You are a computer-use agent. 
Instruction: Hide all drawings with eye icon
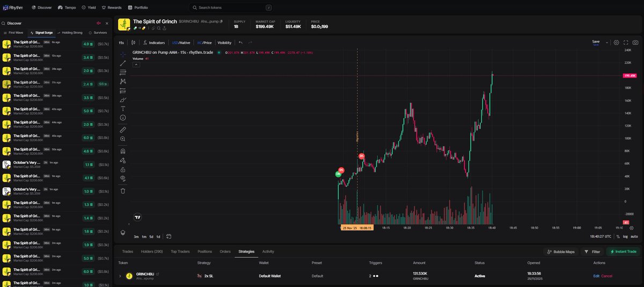(x=123, y=178)
